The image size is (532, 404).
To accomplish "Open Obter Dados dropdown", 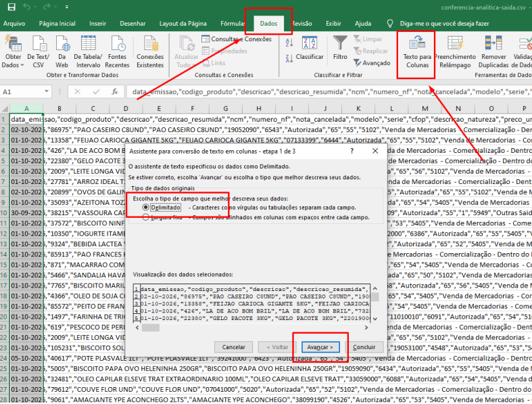I will tap(13, 52).
